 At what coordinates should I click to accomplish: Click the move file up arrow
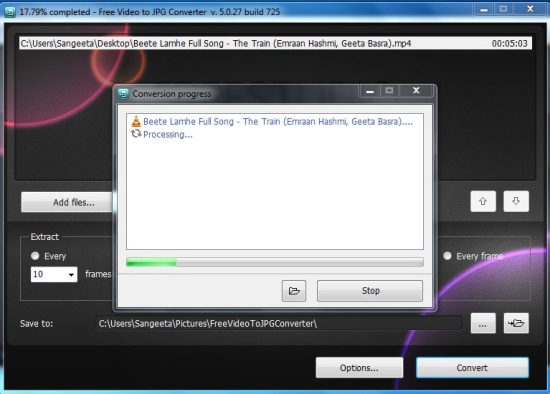483,201
